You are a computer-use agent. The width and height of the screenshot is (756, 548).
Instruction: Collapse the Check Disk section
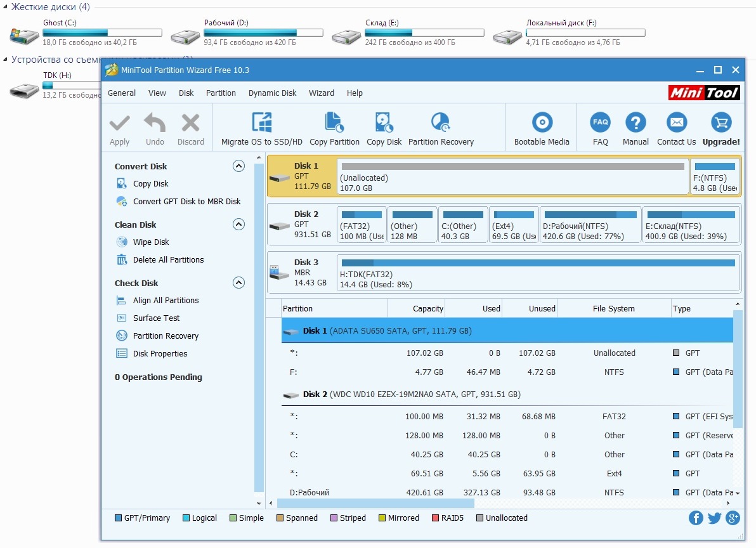[238, 283]
